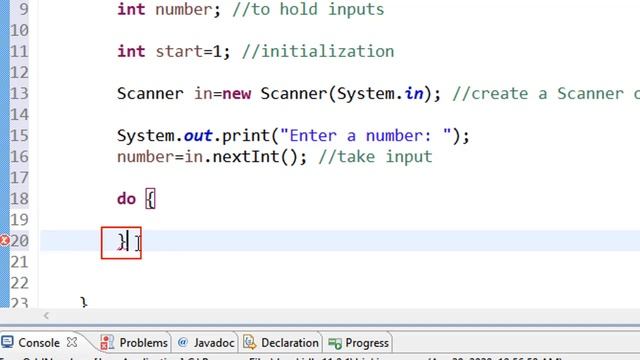Click the '//initialization' comment
This screenshot has width=640, height=360.
[318, 51]
